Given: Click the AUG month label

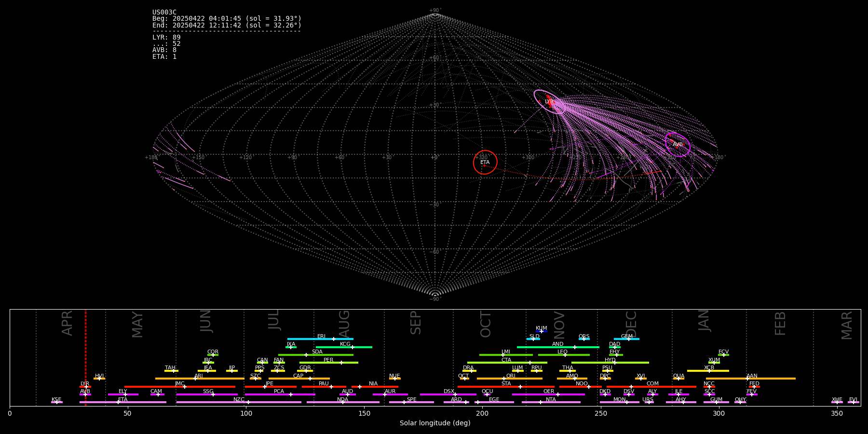Looking at the screenshot, I should pos(344,324).
